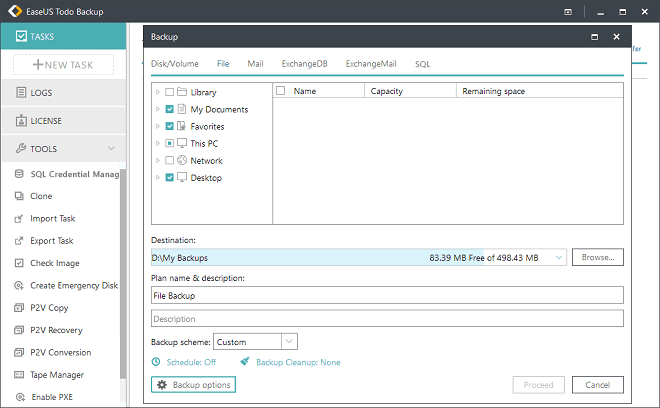Viewport: 660px width, 408px height.
Task: Open the ExchangeDB tab
Action: 304,64
